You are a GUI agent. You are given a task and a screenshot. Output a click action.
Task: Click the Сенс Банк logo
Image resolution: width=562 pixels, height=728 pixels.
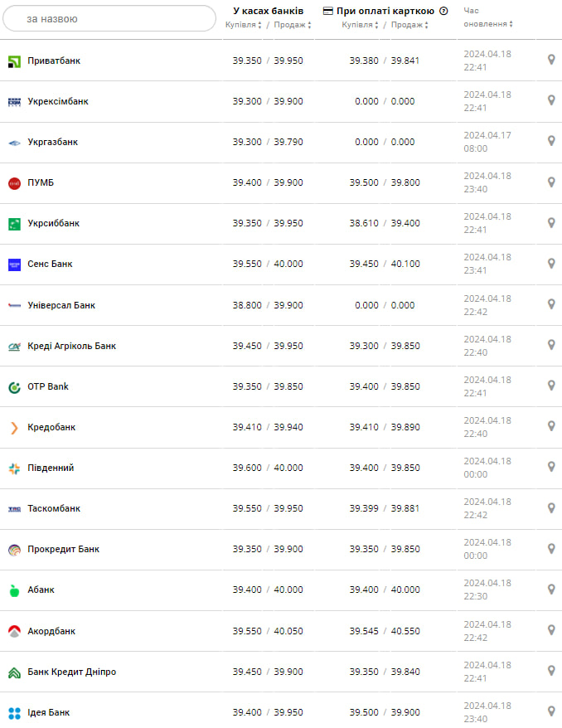click(14, 264)
